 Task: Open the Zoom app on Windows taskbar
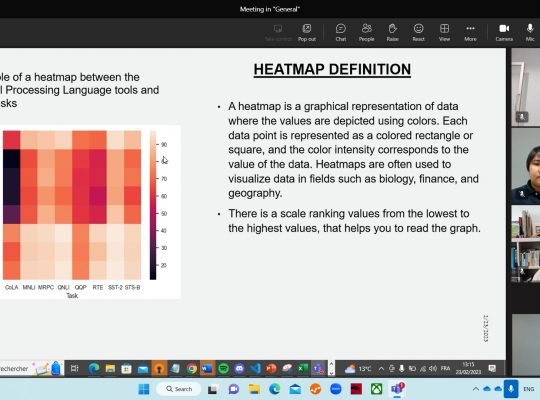[x=336, y=389]
